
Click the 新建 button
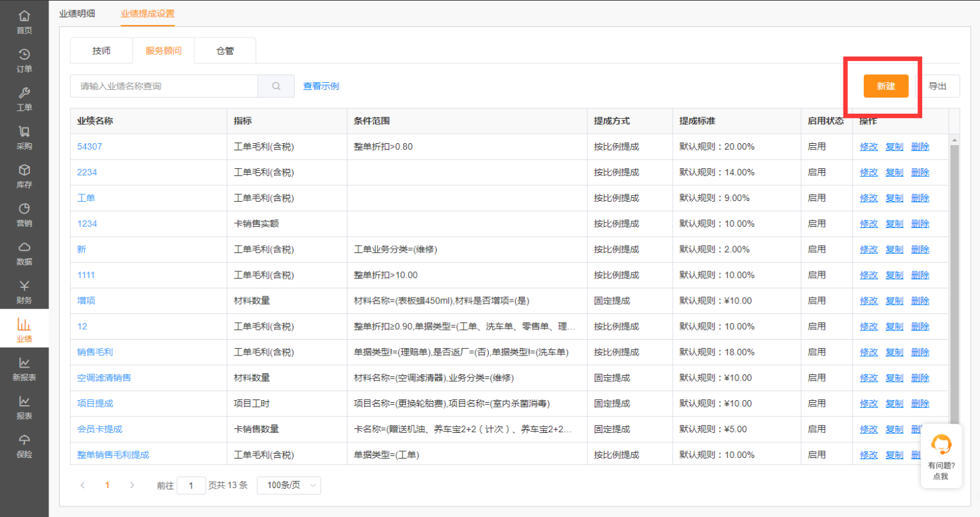pos(886,86)
